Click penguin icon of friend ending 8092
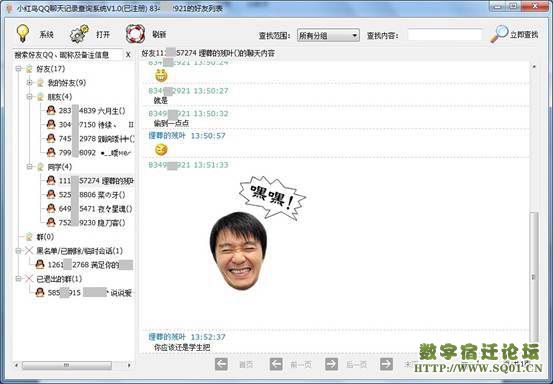Image resolution: width=553 pixels, height=384 pixels. pos(51,152)
